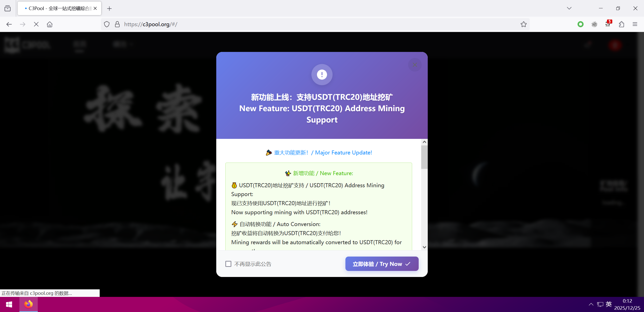
Task: Toggle the 英 input language indicator
Action: click(609, 304)
